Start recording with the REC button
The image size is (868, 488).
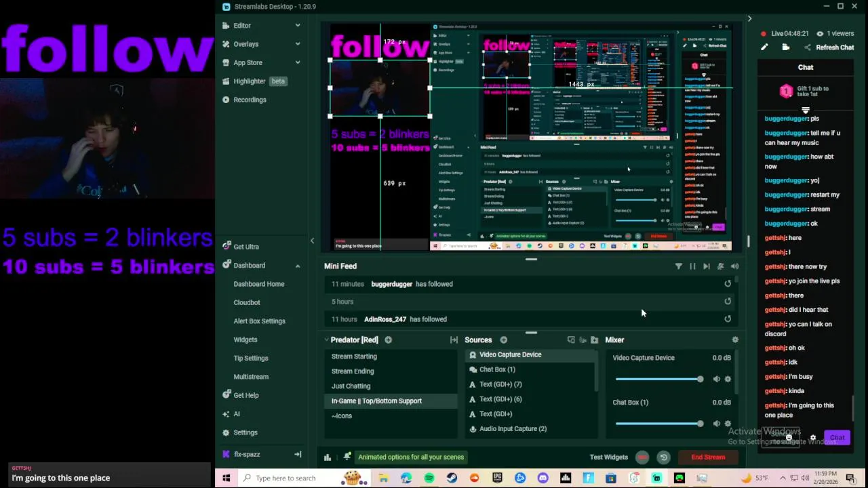tap(642, 457)
